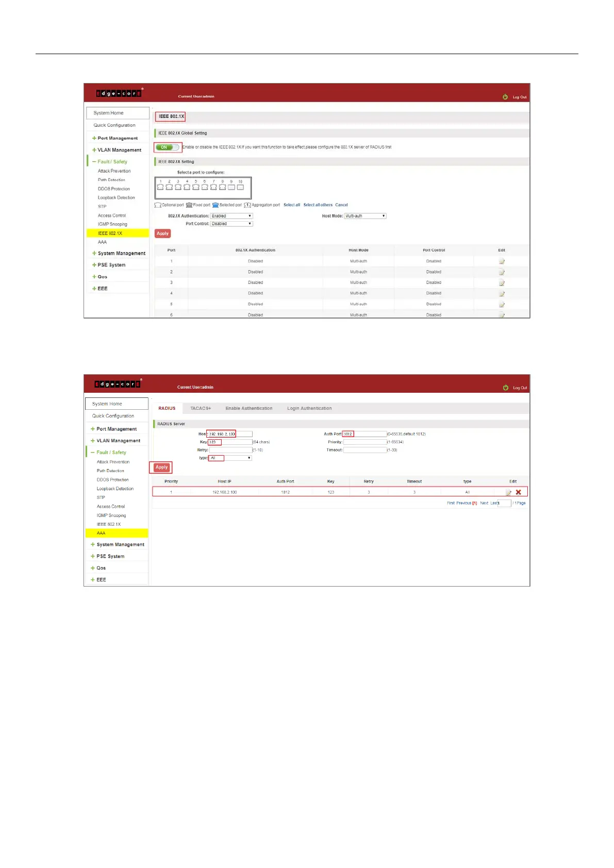The width and height of the screenshot is (614, 868).
Task: Collapse Fault / Safety on IEEE 802.1X page sidebar
Action: click(x=112, y=162)
